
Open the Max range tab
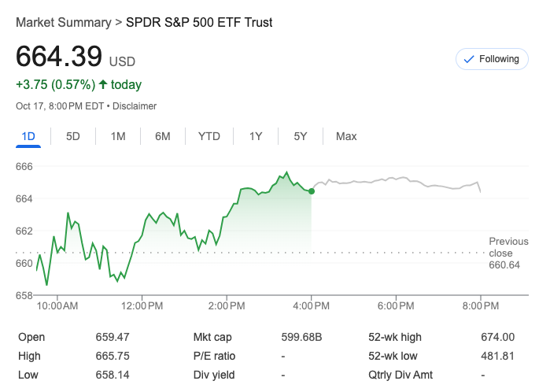tap(346, 136)
